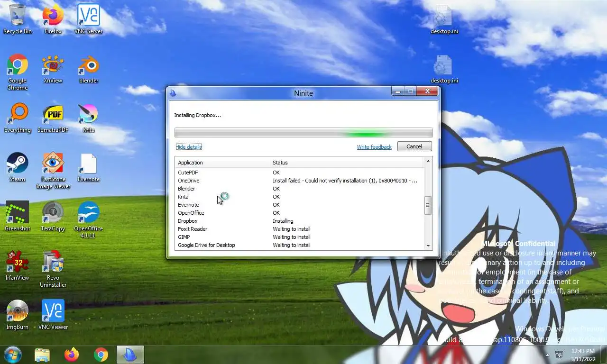The height and width of the screenshot is (364, 607).
Task: Open the VNC Server desktop shortcut
Action: tap(89, 19)
